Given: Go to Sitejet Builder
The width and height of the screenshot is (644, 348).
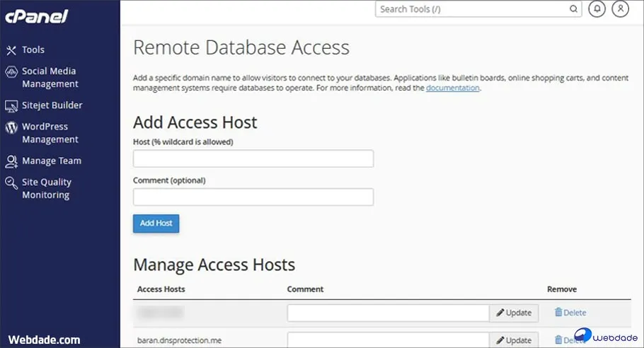Looking at the screenshot, I should tap(52, 105).
